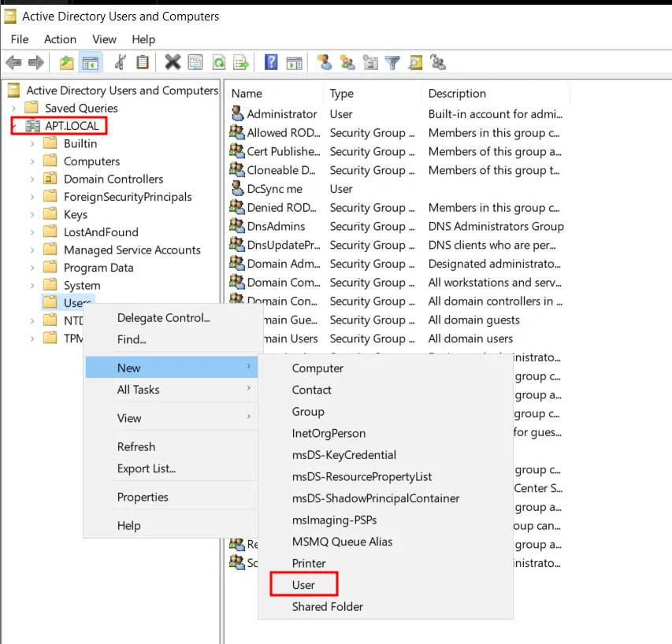Select Shared Folder in New submenu
Viewport: 672px width, 644px height.
[385, 607]
